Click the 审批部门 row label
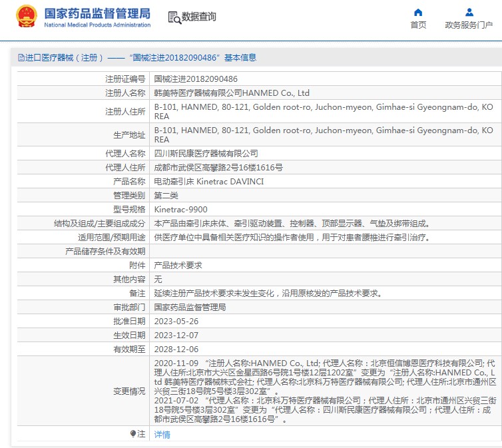Image resolution: width=502 pixels, height=448 pixels. 129,308
